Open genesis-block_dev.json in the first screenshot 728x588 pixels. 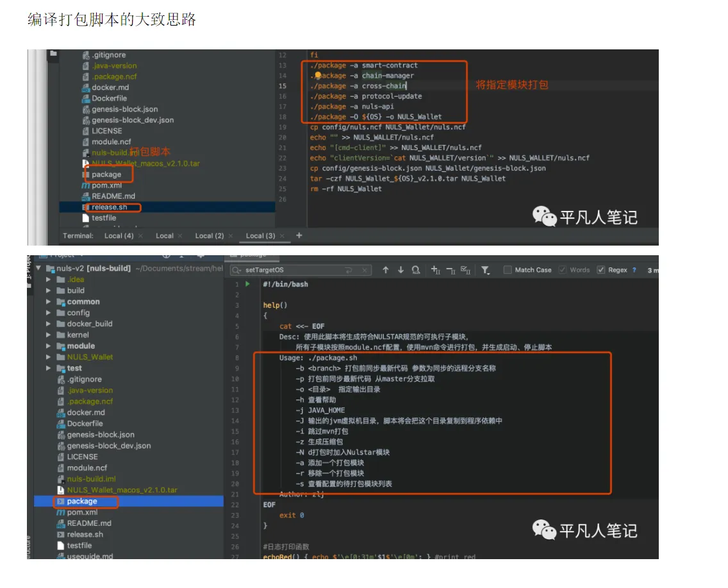coord(133,121)
